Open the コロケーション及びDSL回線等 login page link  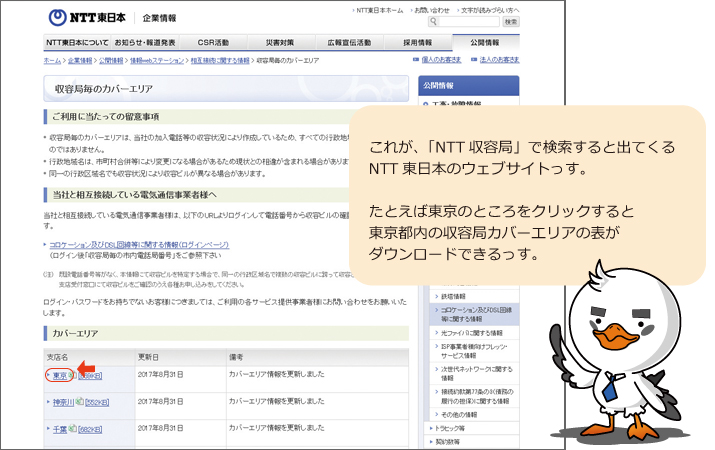[x=139, y=245]
